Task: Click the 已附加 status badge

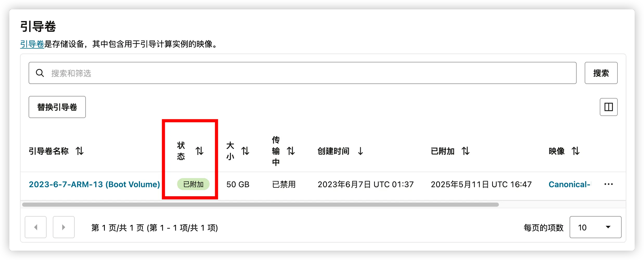Action: point(194,184)
